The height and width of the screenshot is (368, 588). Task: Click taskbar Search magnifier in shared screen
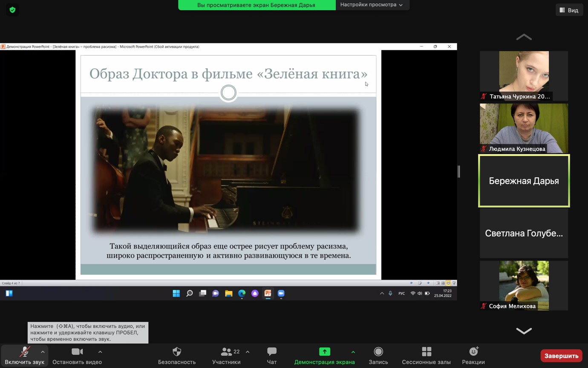pos(190,293)
